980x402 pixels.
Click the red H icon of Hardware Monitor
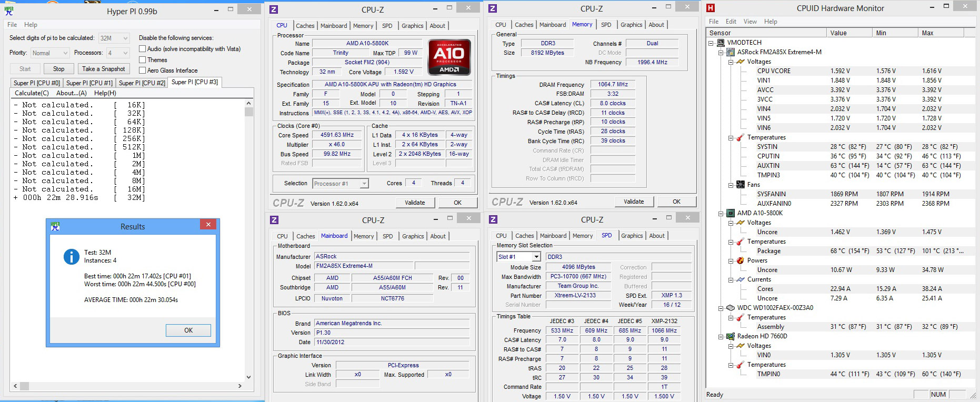[x=711, y=8]
